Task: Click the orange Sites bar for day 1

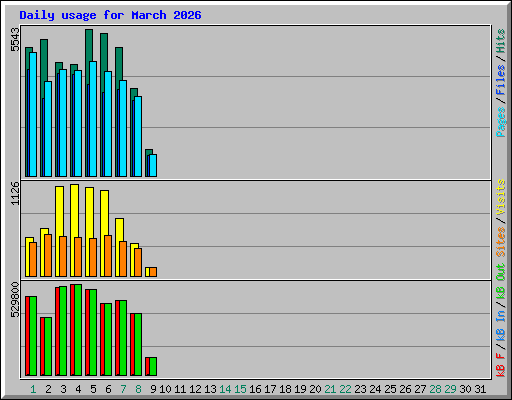Action: tap(33, 259)
